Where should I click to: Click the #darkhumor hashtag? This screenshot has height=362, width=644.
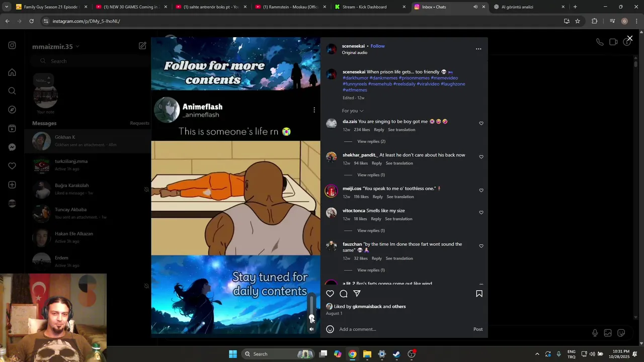tap(355, 78)
